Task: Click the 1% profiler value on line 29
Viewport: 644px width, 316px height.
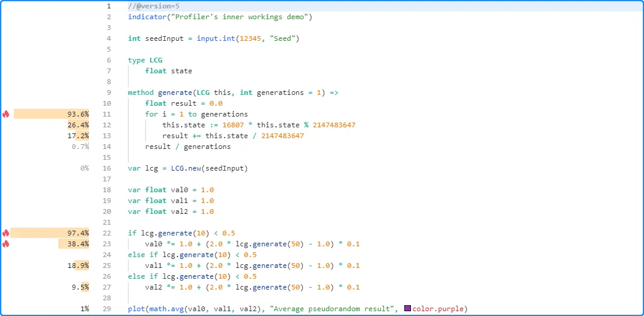Action: 84,309
